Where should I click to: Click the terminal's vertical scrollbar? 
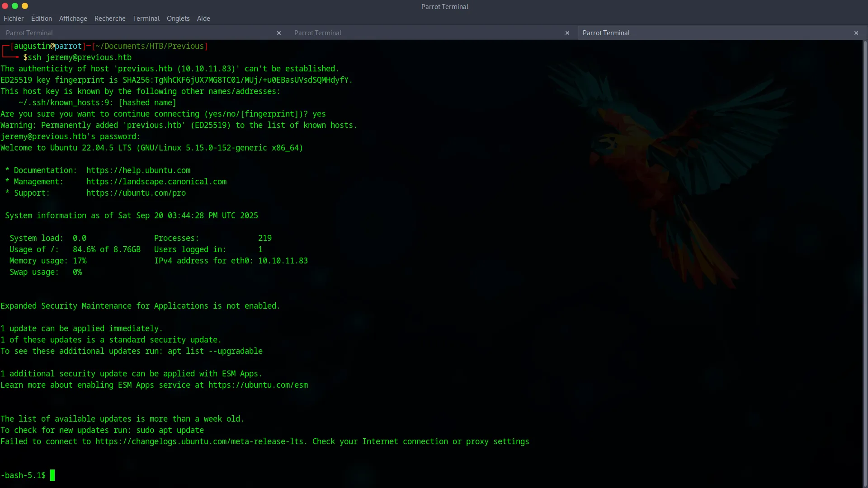(x=865, y=262)
